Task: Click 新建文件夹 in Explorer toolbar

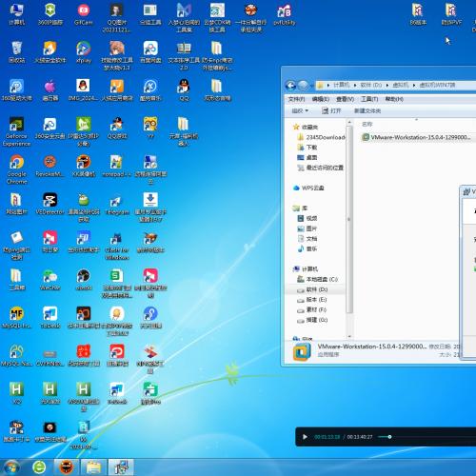Action: pyautogui.click(x=367, y=110)
